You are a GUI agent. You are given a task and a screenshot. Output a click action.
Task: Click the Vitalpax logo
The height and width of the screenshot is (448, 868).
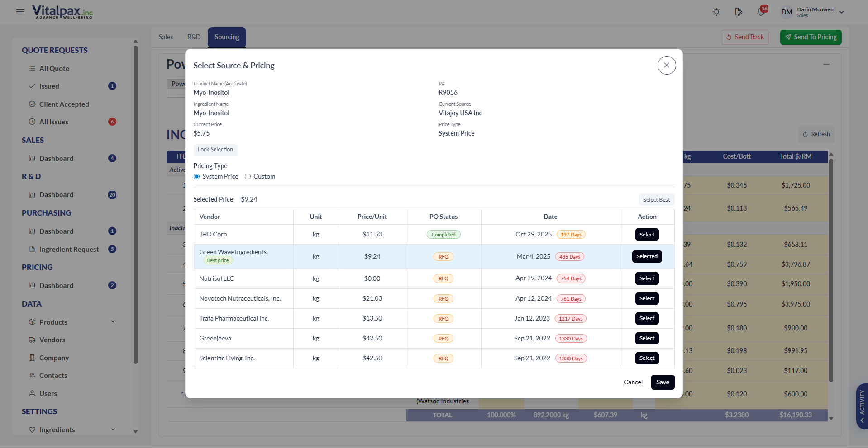pos(62,12)
